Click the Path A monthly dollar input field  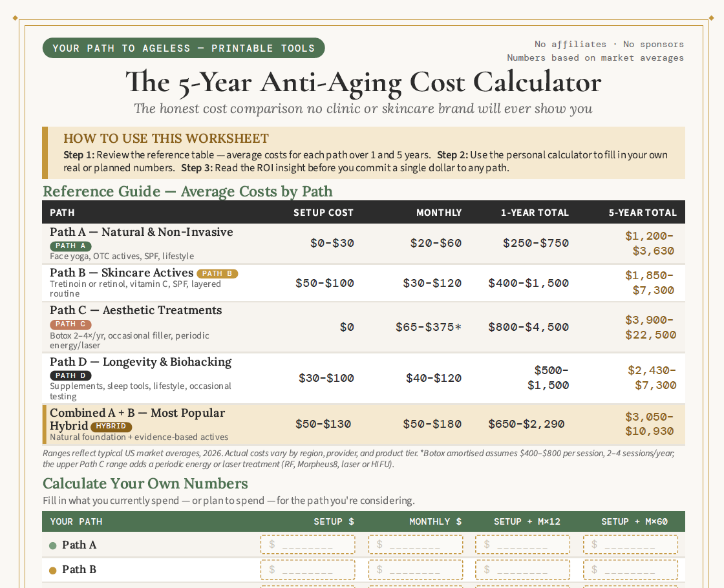coord(416,545)
